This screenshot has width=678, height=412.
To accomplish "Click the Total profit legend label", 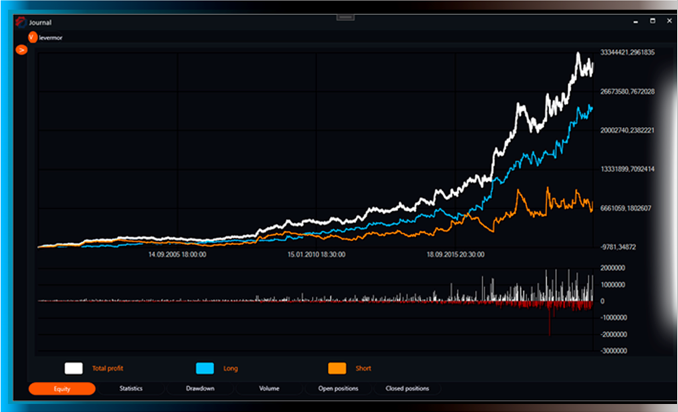I will point(108,368).
